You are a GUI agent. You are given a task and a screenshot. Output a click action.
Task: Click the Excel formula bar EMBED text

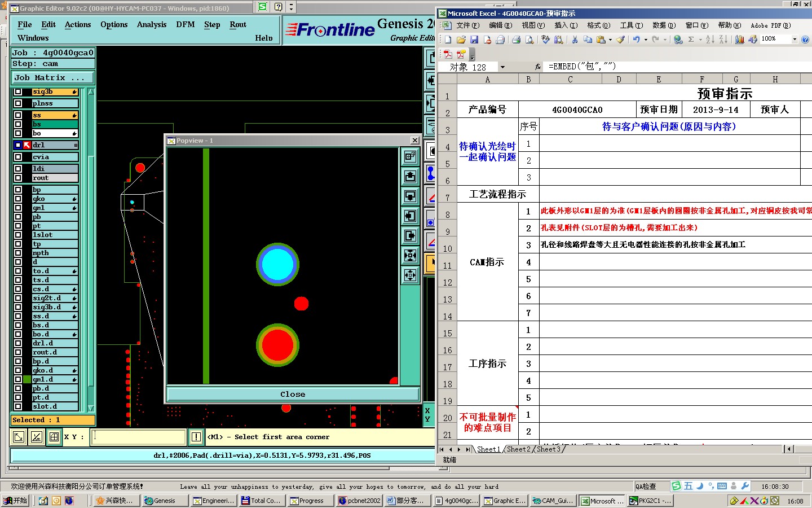582,67
